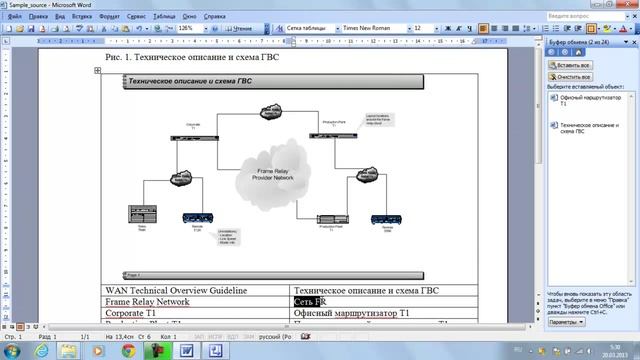This screenshot has height=360, width=640.
Task: Toggle underline (Ч) formatting
Action: click(x=469, y=29)
